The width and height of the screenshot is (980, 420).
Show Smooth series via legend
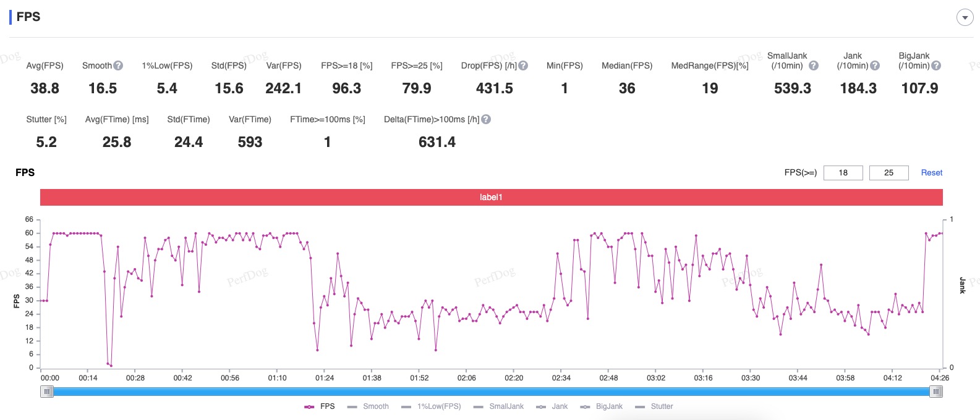click(369, 406)
